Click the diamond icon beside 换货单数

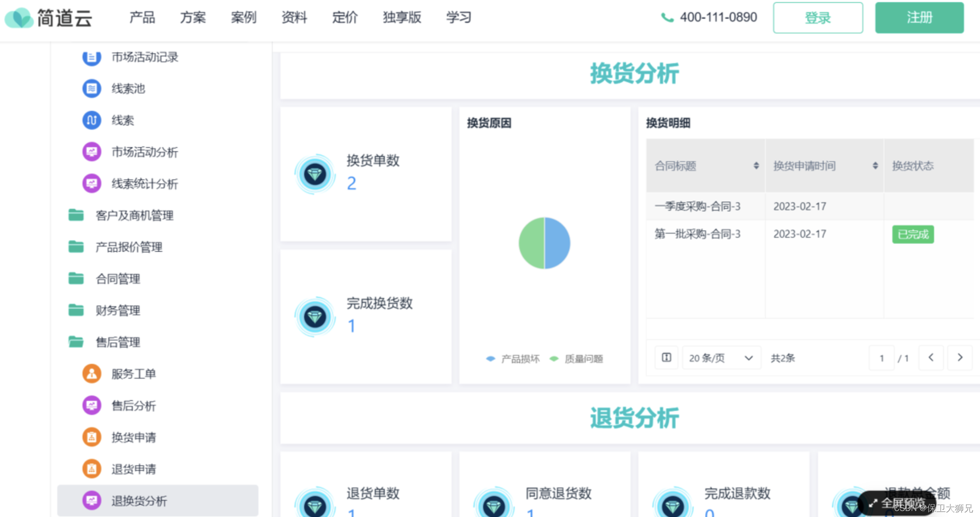[x=315, y=174]
